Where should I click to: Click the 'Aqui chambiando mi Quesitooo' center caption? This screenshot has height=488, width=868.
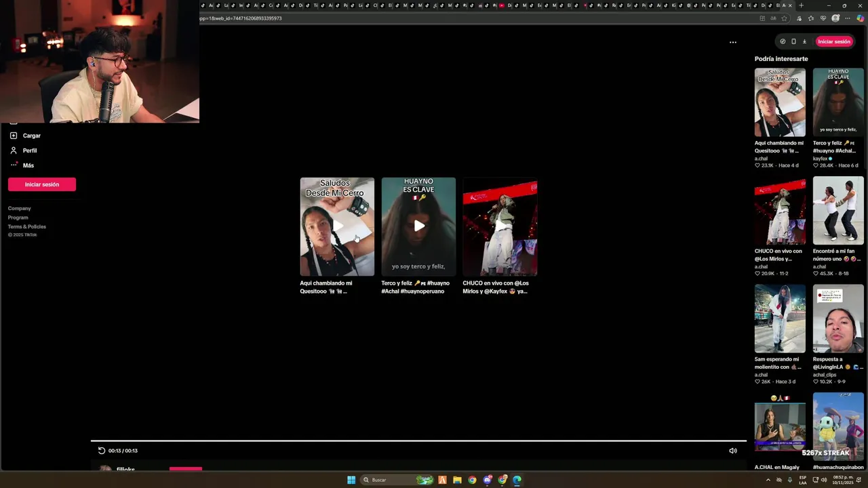pos(326,287)
